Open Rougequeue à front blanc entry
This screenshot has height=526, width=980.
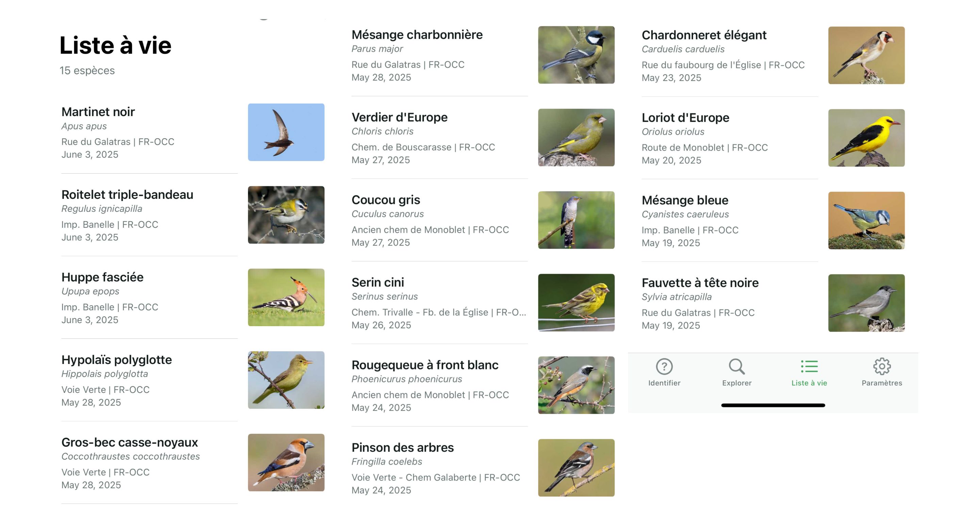pyautogui.click(x=483, y=385)
